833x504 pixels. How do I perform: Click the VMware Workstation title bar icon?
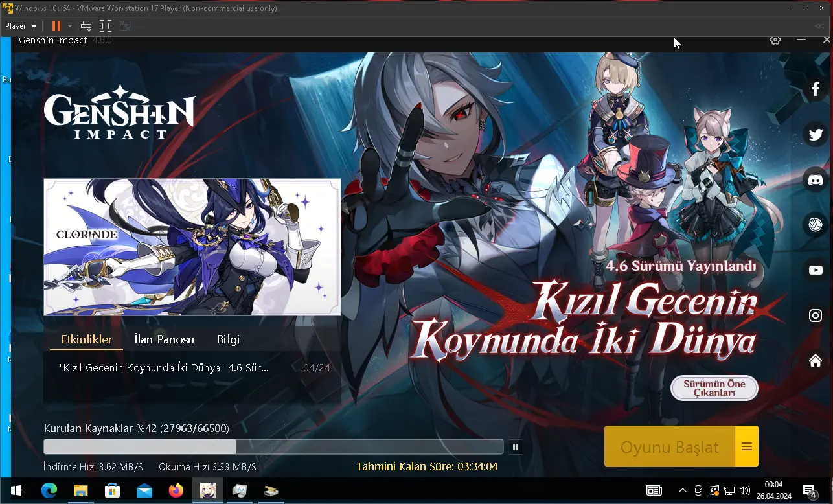[8, 8]
